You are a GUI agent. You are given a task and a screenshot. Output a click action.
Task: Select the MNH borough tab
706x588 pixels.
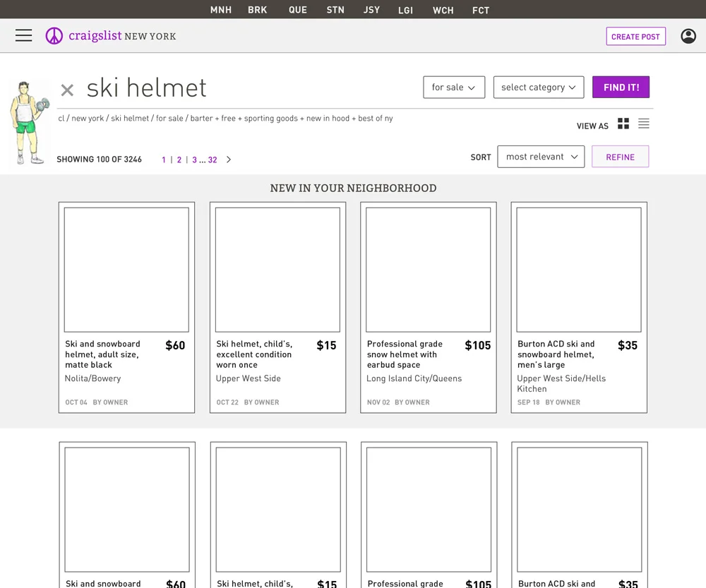(220, 10)
